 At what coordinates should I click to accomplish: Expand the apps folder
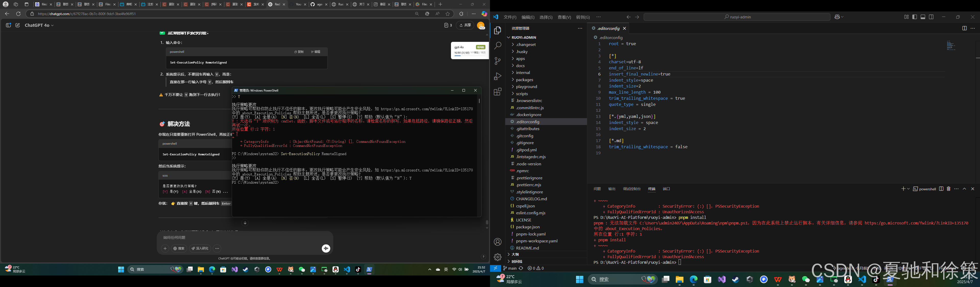(x=520, y=58)
